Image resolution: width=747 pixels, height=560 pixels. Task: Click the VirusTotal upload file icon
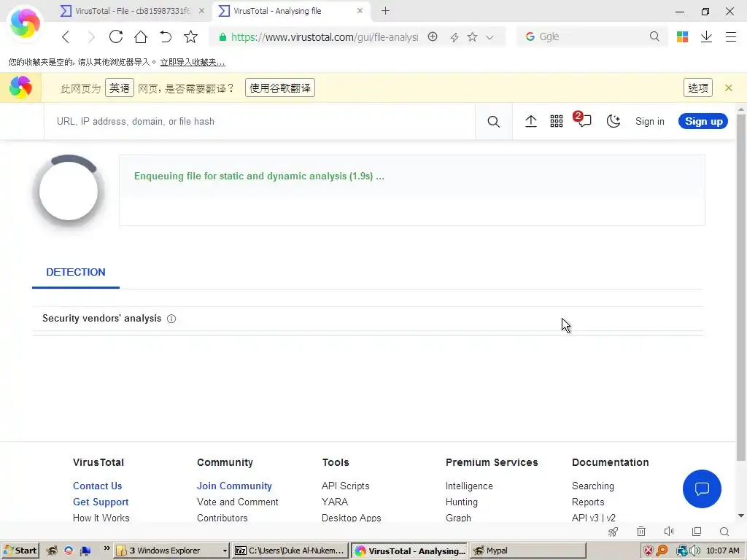[x=531, y=122]
